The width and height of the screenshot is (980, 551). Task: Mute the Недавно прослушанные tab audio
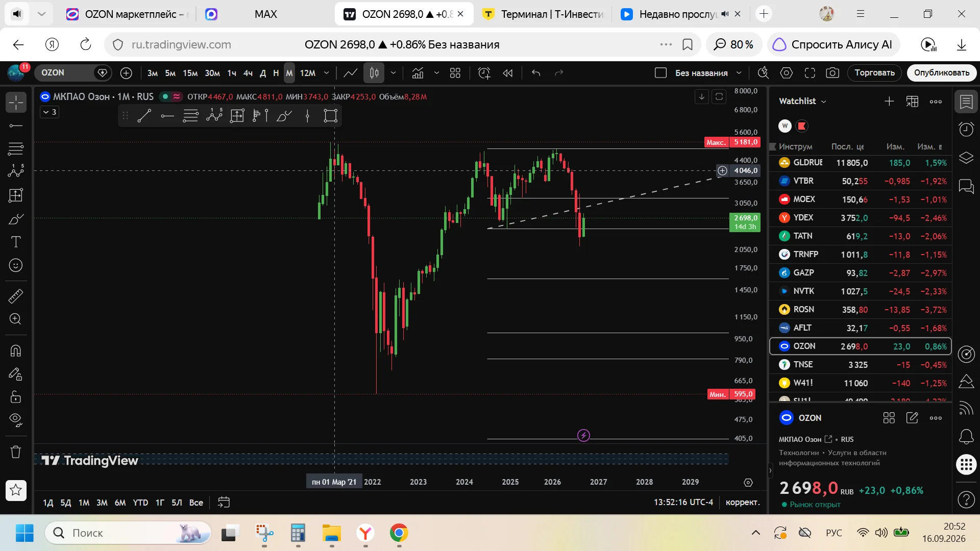pos(725,14)
